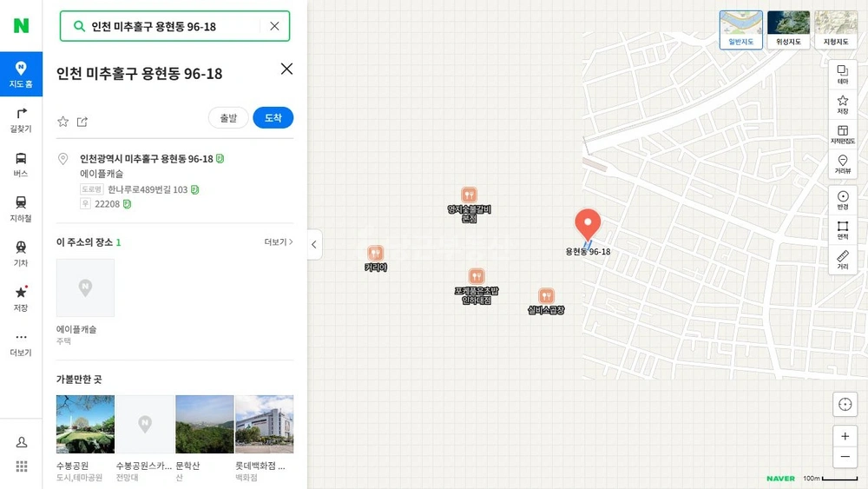The image size is (868, 489).
Task: Click the 커리야 restaurant marker
Action: pos(375,253)
